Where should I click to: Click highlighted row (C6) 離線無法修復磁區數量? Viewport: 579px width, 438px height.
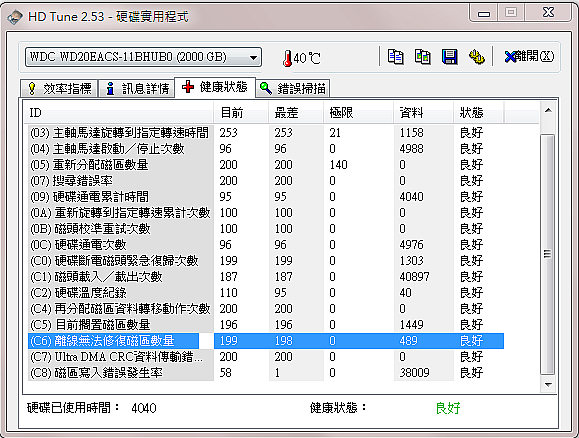click(x=266, y=341)
